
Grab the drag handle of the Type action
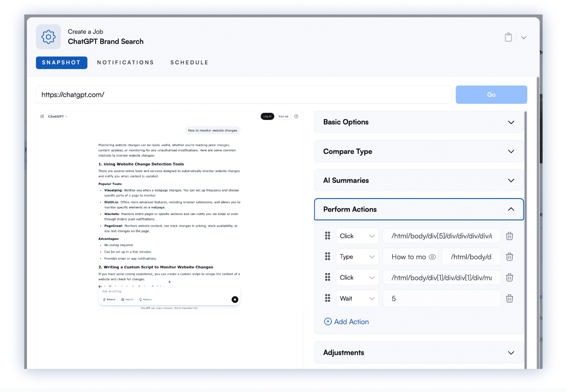(327, 257)
